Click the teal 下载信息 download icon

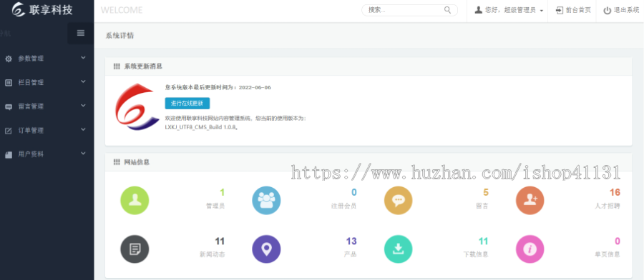click(398, 249)
